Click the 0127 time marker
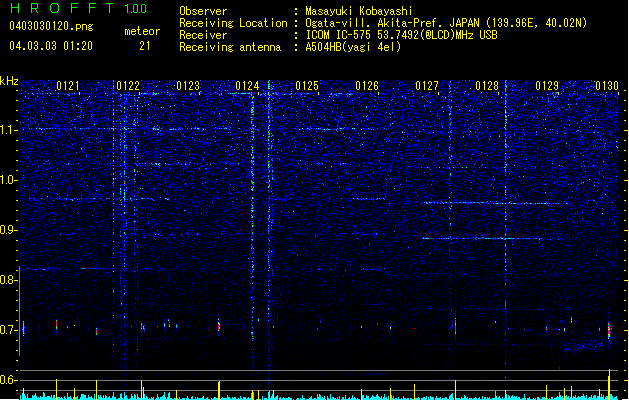Image resolution: width=629 pixels, height=400 pixels. click(427, 86)
